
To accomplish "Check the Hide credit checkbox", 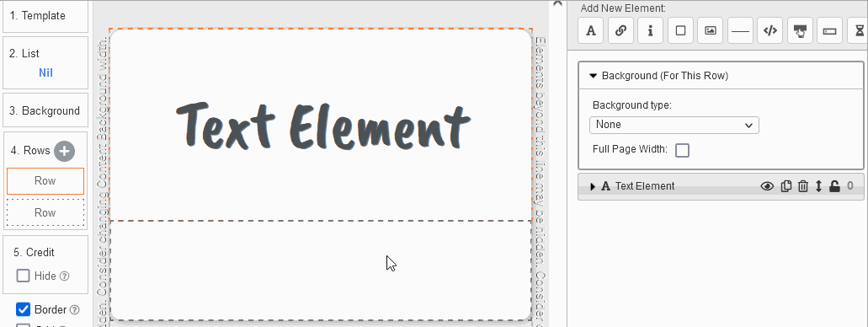I will tap(24, 276).
